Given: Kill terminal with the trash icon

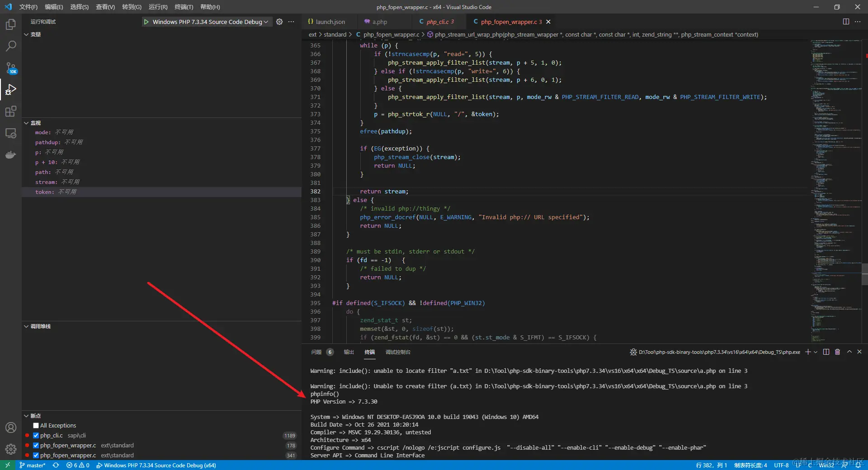Looking at the screenshot, I should pos(837,352).
